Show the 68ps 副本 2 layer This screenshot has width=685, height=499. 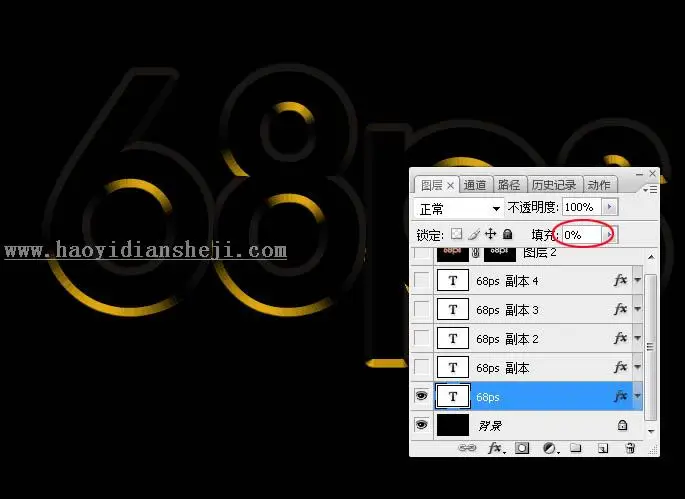coord(421,338)
